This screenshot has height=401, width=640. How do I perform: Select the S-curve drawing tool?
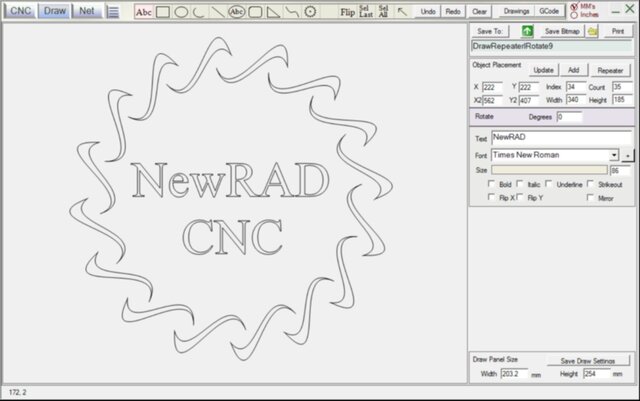(292, 12)
